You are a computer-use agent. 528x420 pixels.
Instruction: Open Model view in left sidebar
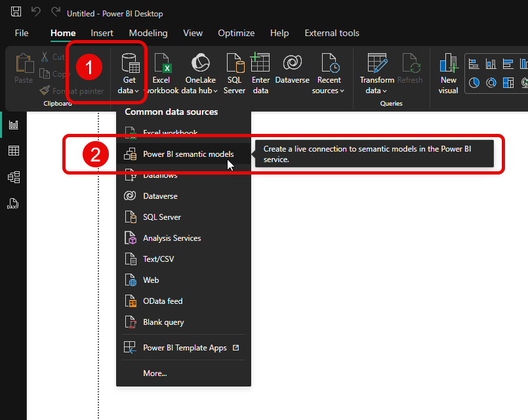(14, 177)
